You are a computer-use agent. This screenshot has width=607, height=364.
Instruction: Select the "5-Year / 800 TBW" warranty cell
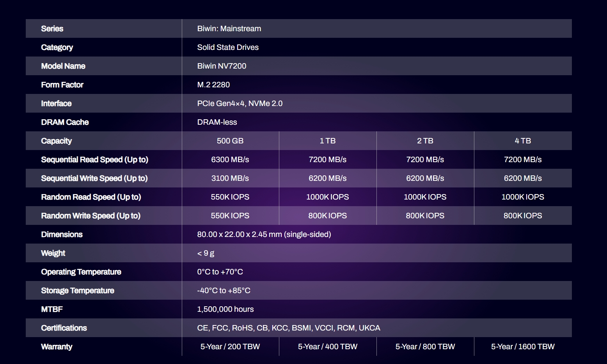click(425, 346)
